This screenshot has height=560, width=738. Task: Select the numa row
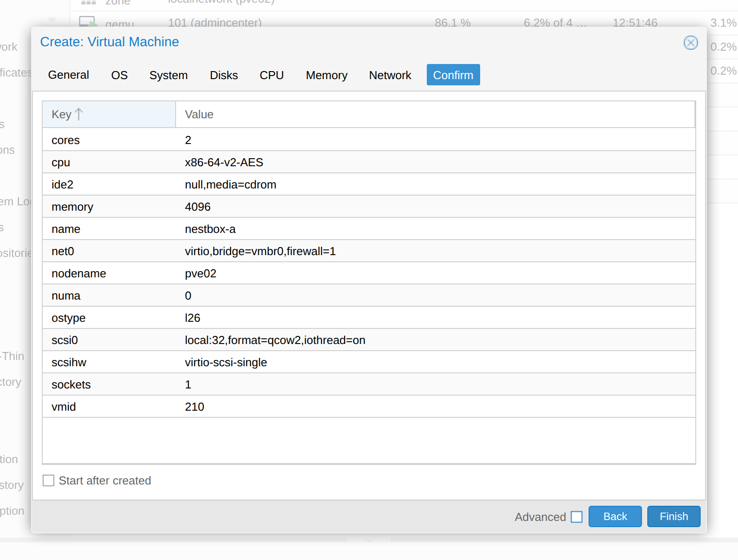coord(369,296)
